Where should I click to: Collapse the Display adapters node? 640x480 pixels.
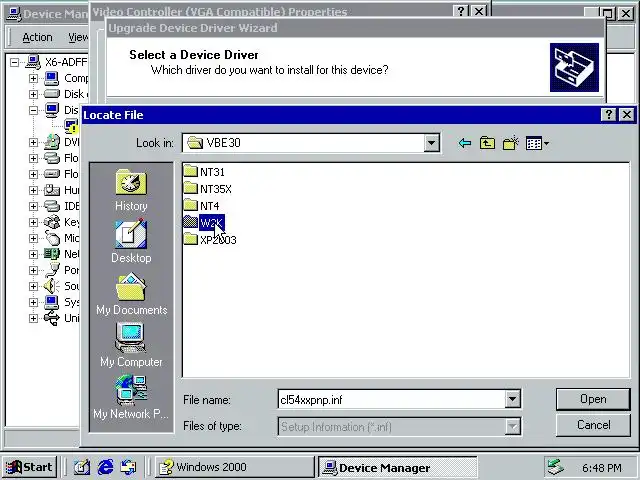point(33,110)
